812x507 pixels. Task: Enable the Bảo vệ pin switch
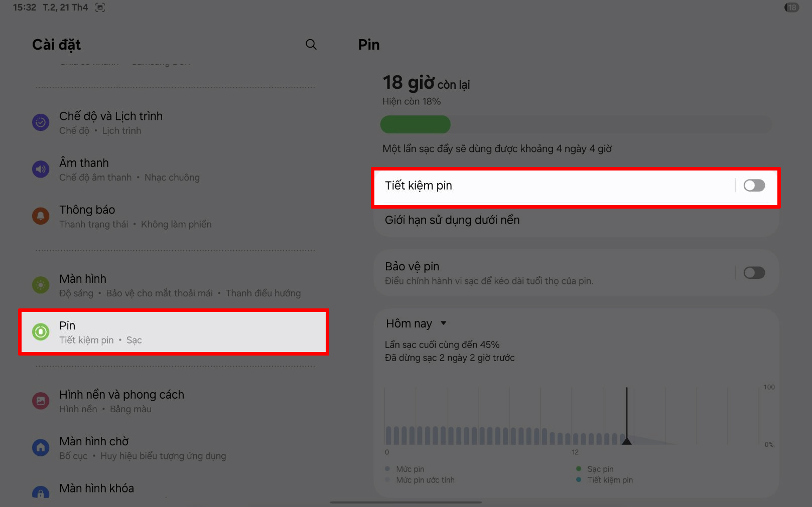(x=754, y=273)
